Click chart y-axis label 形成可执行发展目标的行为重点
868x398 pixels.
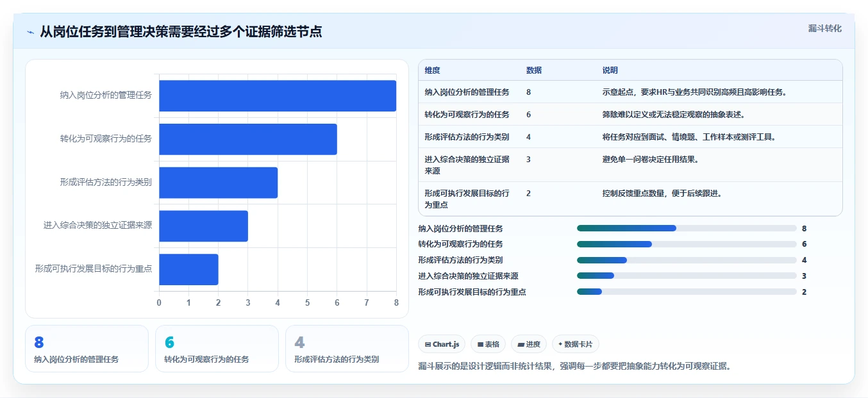94,269
